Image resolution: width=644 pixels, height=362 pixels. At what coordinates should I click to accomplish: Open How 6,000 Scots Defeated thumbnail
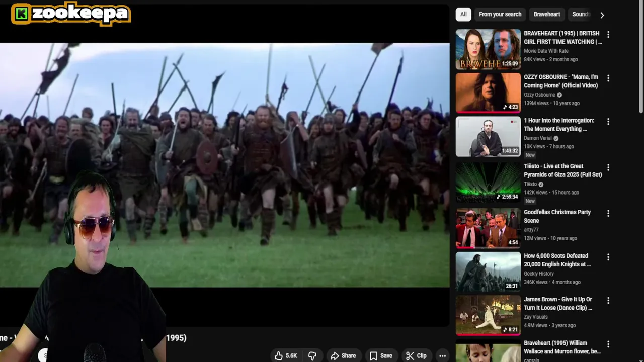click(488, 271)
